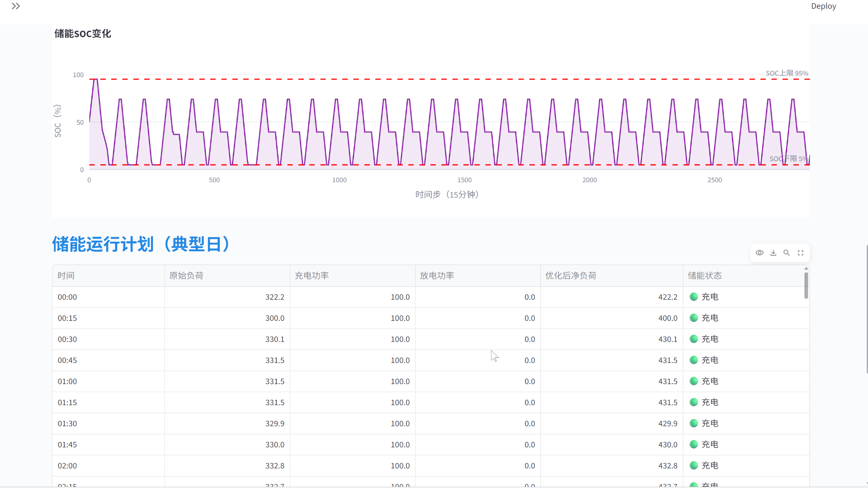868x488 pixels.
Task: Select the 432.8 net load cell
Action: (612, 466)
